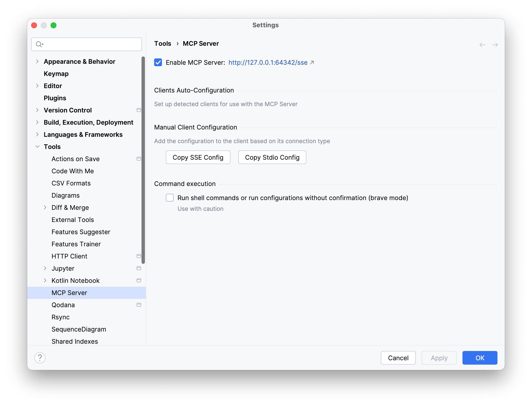This screenshot has height=406, width=532.
Task: Click project-level icon beside HTTP Client
Action: (139, 256)
